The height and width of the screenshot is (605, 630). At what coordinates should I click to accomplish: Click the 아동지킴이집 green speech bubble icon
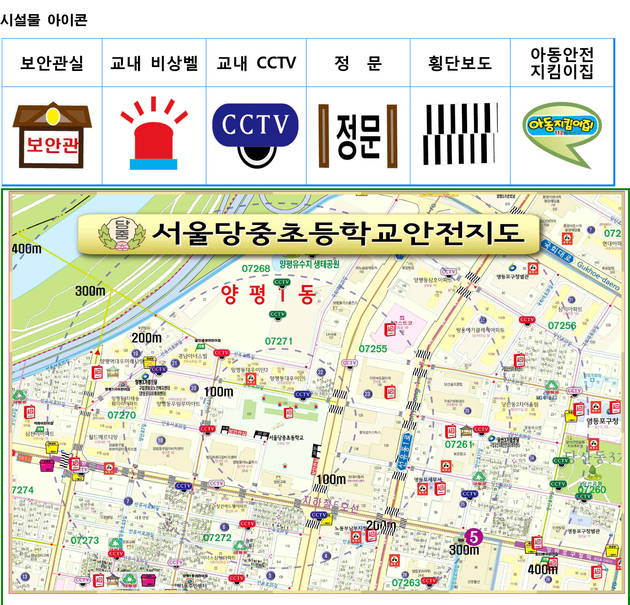pyautogui.click(x=562, y=134)
